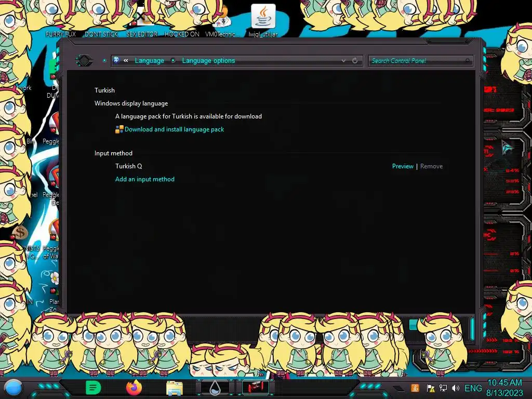Click the greyed Remove link for Turkish Q
This screenshot has width=532, height=399.
pyautogui.click(x=431, y=166)
